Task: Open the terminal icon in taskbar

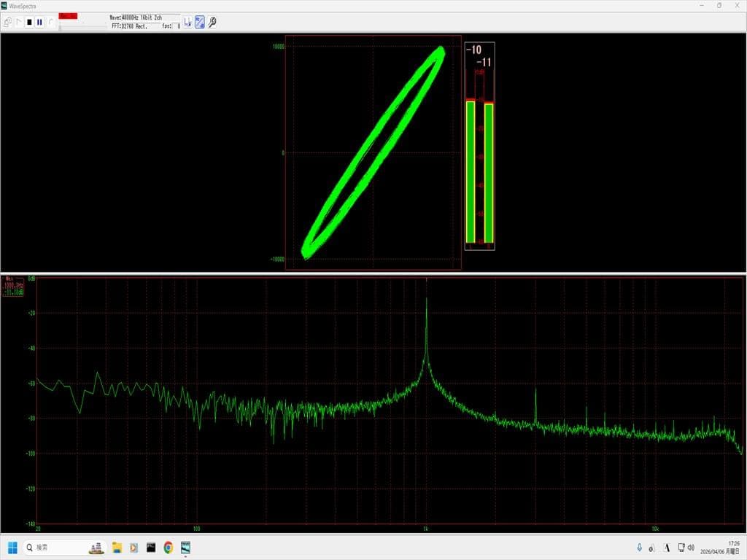Action: point(151,547)
